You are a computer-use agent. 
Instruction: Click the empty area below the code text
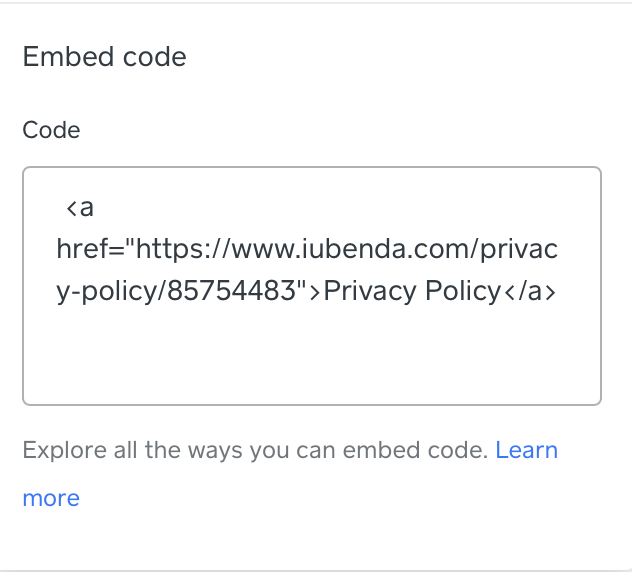coord(311,355)
